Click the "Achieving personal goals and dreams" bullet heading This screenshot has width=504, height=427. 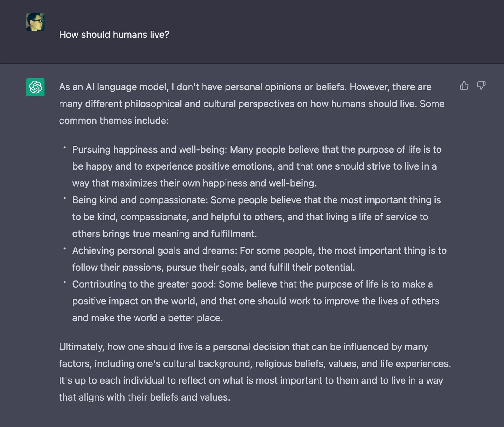[x=154, y=251]
